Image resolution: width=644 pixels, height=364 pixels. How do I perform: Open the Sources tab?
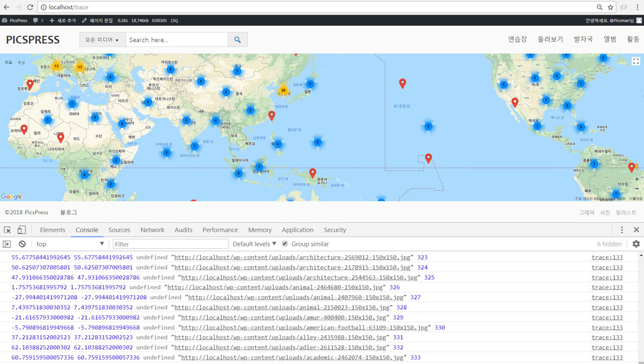pos(119,230)
